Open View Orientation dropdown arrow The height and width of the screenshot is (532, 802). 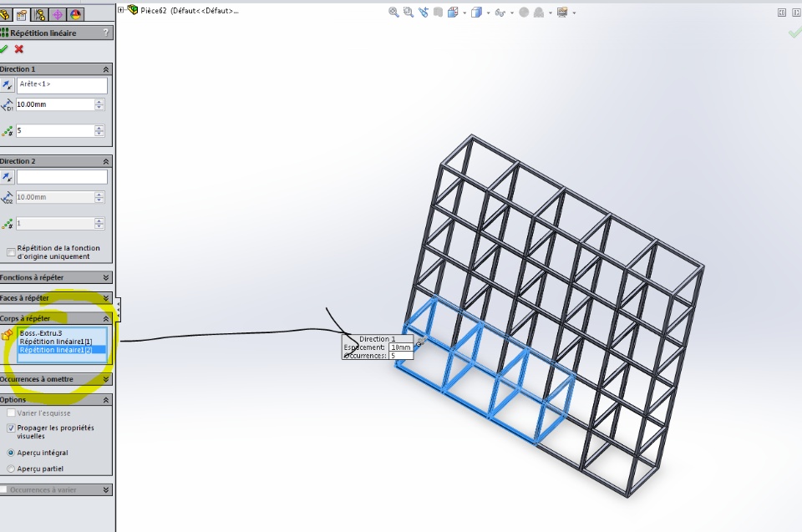click(x=464, y=13)
